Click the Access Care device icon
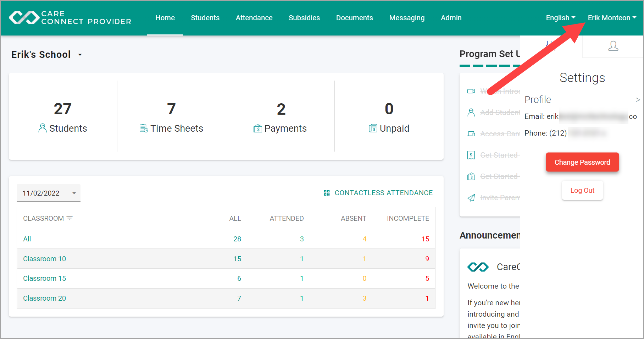Screen dimensions: 644x339 pos(471,134)
